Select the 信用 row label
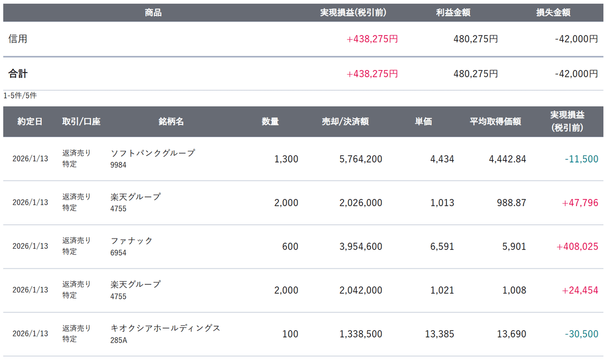This screenshot has height=364, width=610. [x=18, y=39]
